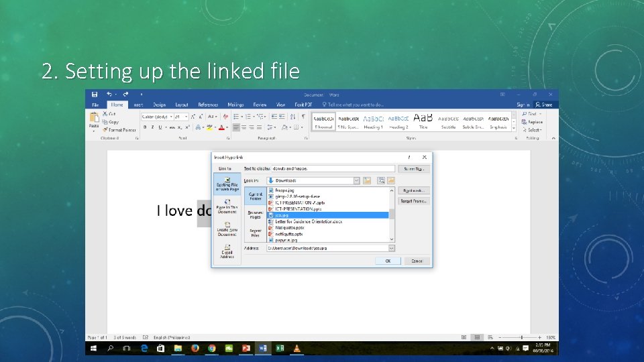Open the Excel taskbar icon
The image size is (644, 362).
pyautogui.click(x=280, y=348)
